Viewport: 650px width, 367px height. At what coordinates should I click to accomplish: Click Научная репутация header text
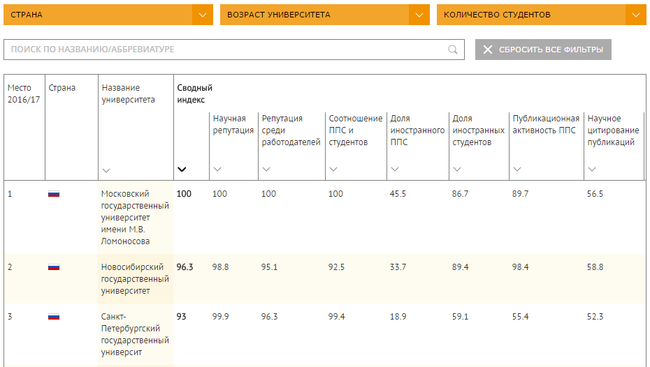[x=233, y=124]
